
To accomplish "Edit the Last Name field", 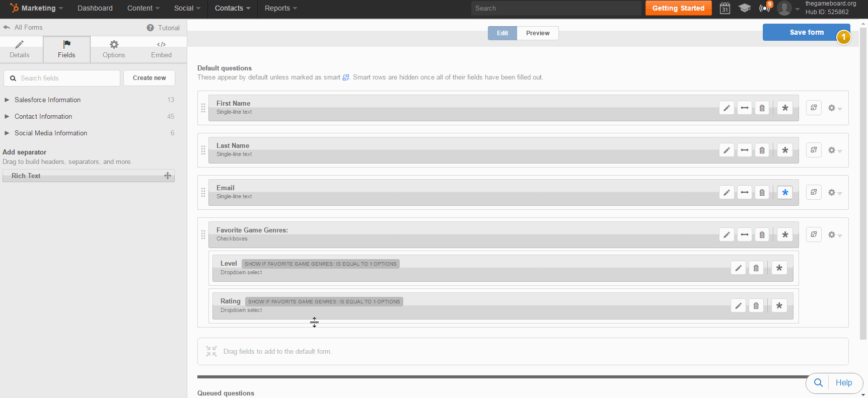I will pos(727,150).
